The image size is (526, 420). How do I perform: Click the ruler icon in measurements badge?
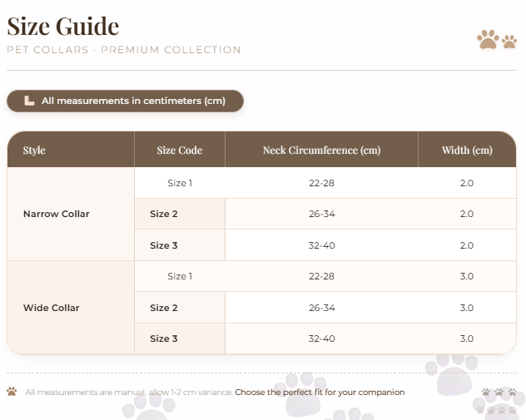29,101
